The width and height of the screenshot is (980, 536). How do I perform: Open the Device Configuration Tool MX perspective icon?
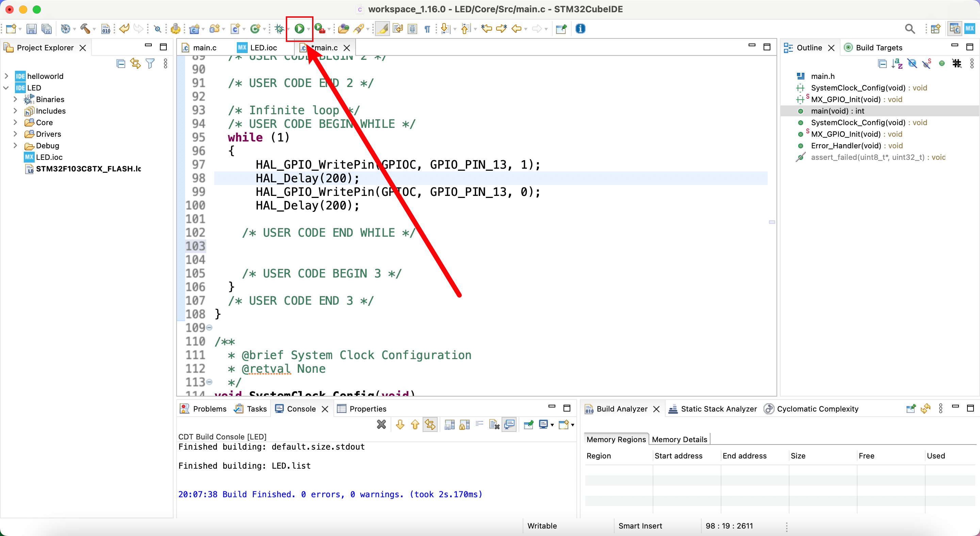click(x=970, y=29)
